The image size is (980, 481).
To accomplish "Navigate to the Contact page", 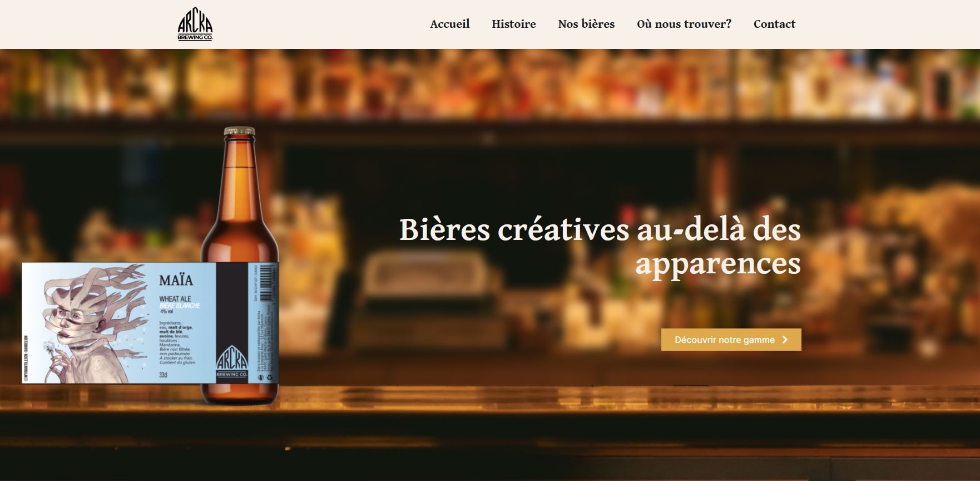I will [774, 24].
